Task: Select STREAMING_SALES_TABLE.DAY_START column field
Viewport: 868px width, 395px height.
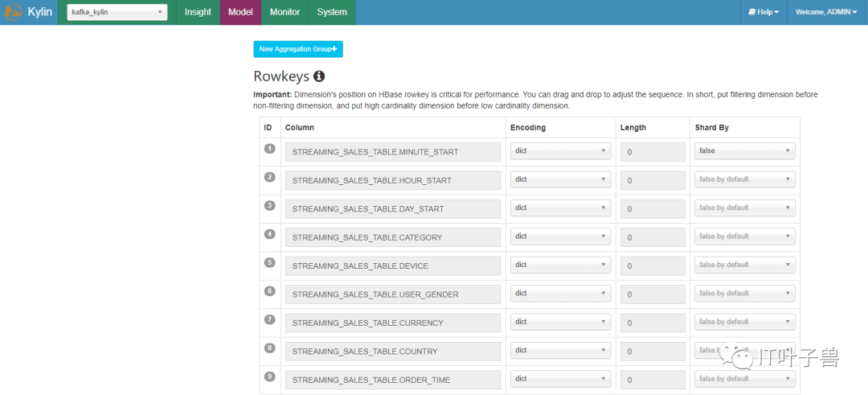Action: [x=393, y=209]
